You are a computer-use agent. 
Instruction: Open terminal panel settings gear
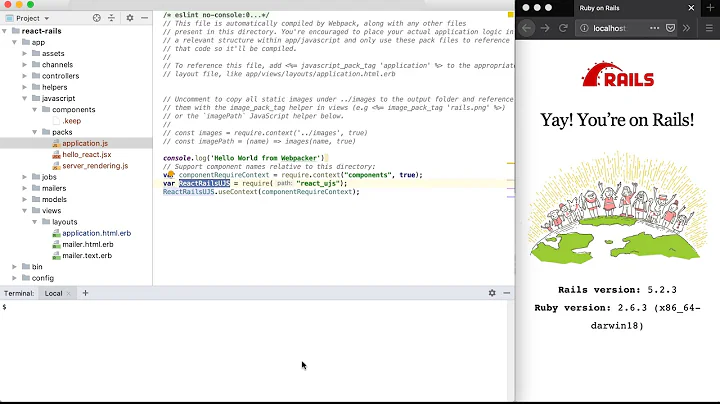tap(492, 293)
